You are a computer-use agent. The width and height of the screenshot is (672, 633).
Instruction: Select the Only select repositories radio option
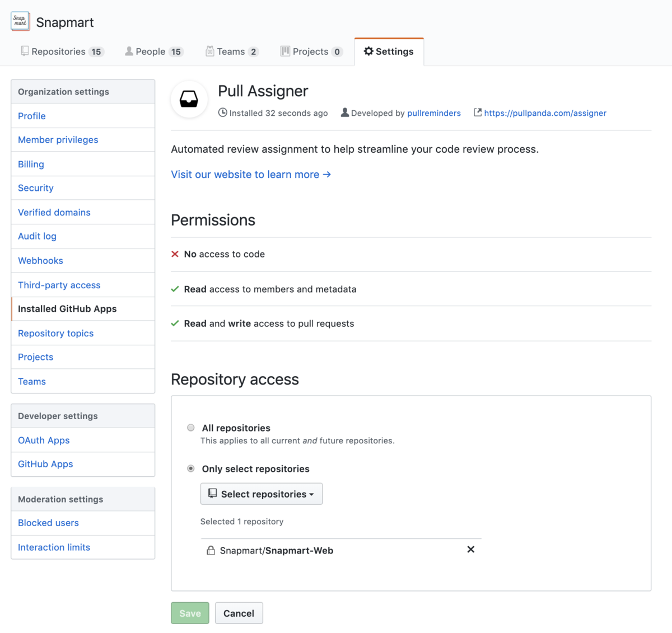(x=191, y=468)
